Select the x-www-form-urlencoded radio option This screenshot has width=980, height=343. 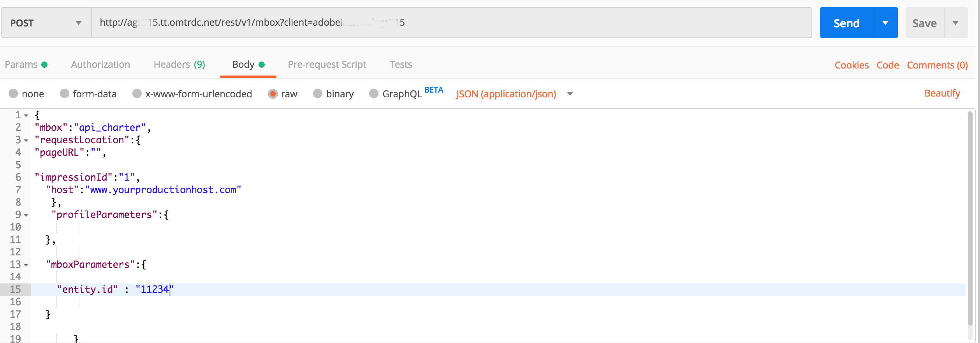[x=137, y=94]
